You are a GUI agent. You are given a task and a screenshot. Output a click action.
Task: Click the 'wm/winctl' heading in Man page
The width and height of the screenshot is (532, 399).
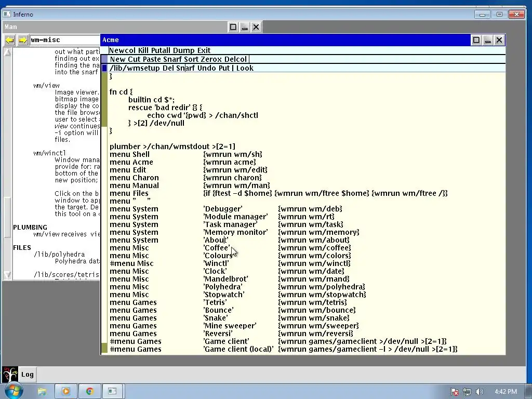point(49,153)
